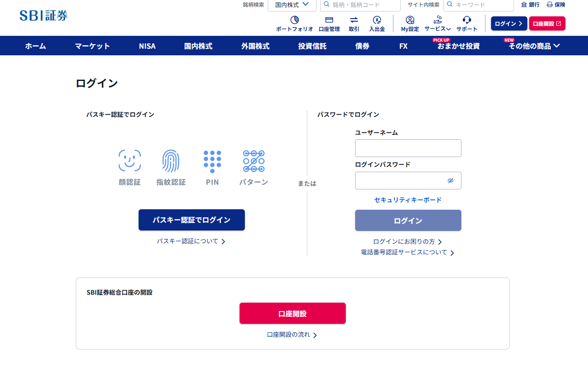588x373 pixels.
Task: Go to the ホーム tab
Action: 35,46
